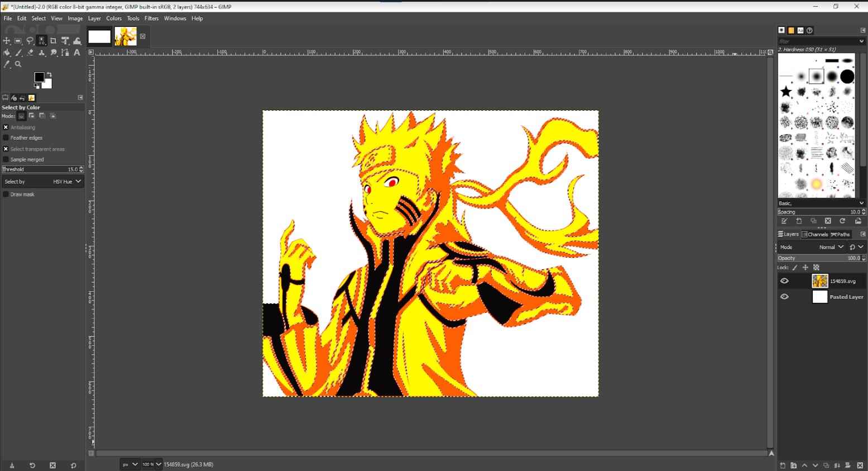Hide the 154859.svg layer

[x=784, y=281]
